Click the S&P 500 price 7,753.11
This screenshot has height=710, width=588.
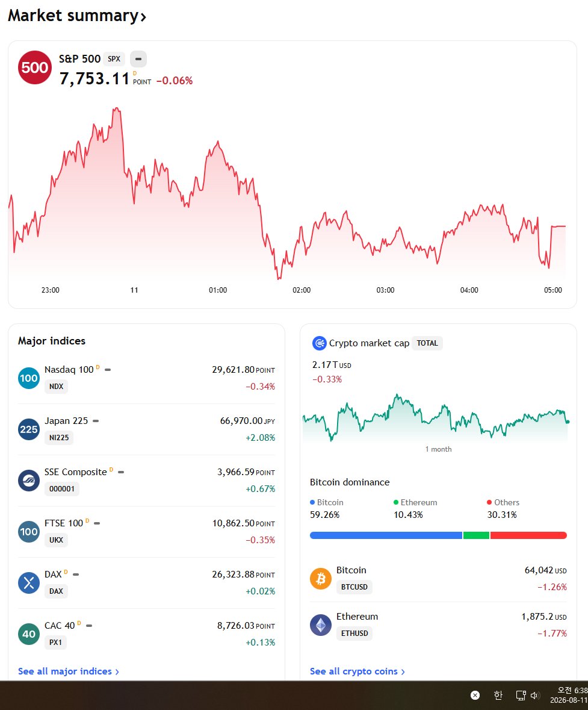coord(94,79)
